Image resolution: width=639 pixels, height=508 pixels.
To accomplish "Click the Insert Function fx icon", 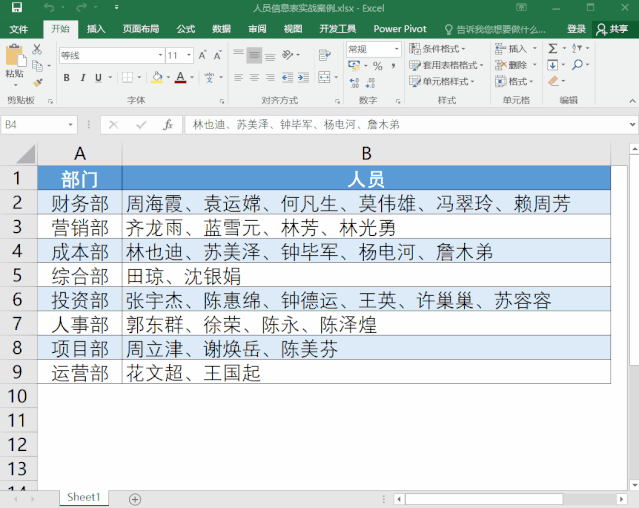I will [168, 125].
